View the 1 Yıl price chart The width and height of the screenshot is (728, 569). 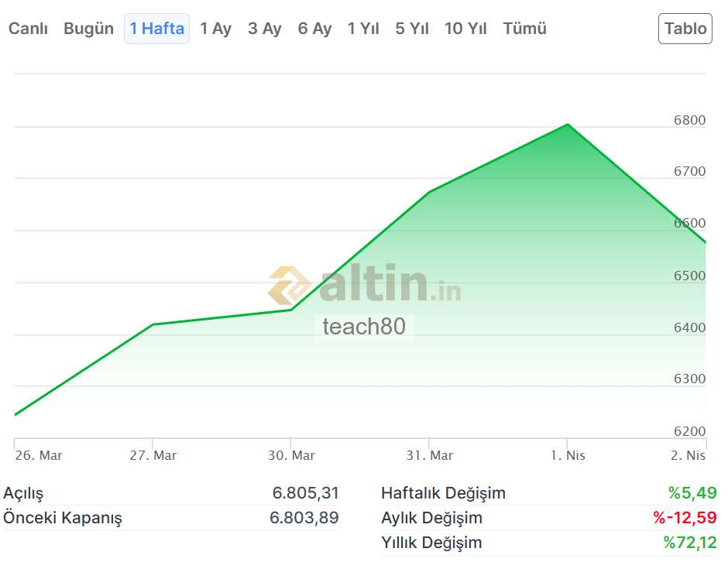[x=363, y=29]
